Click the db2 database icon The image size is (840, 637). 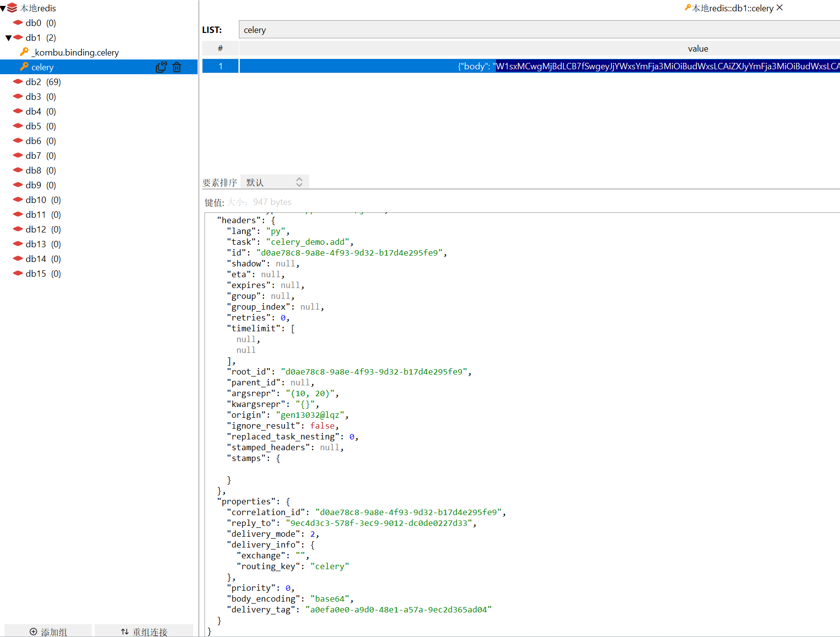(18, 81)
